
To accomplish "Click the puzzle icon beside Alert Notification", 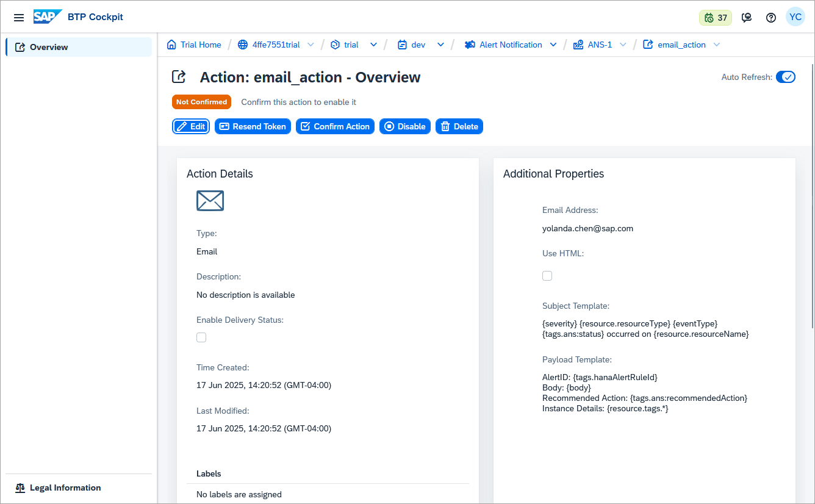I will (470, 45).
